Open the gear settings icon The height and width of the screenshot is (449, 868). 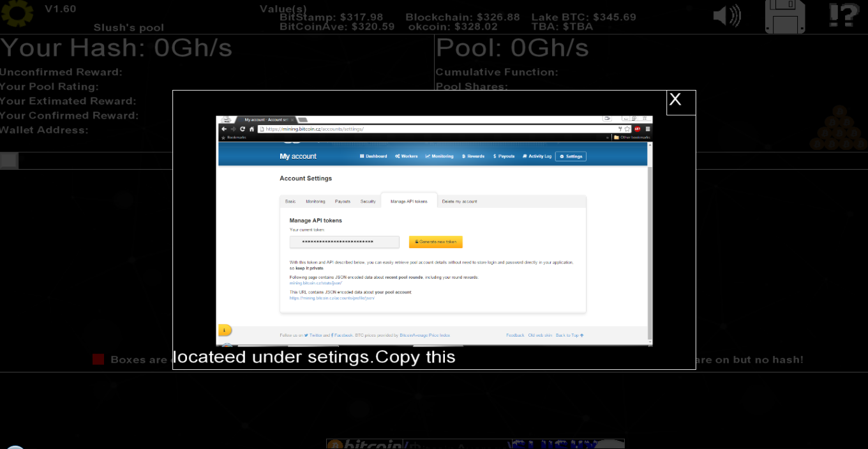pos(17,12)
